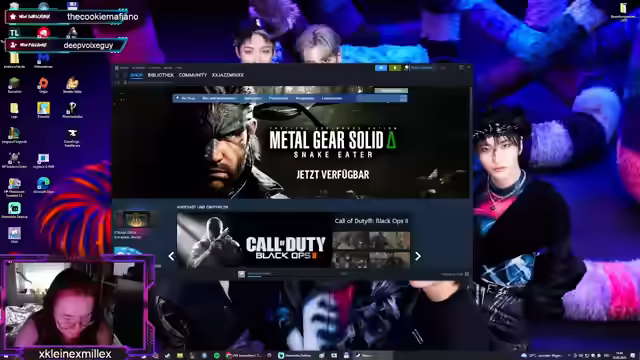Advance featured carousel with right arrow

pos(418,256)
